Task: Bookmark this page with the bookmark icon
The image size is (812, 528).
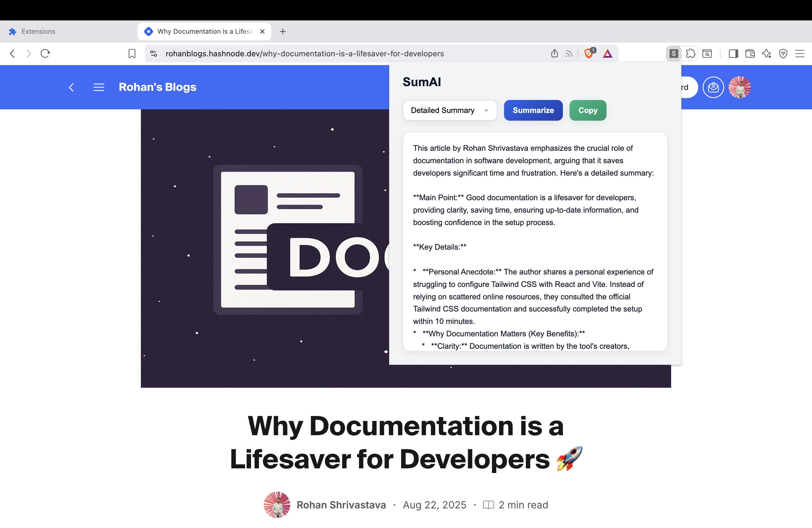Action: [132, 54]
